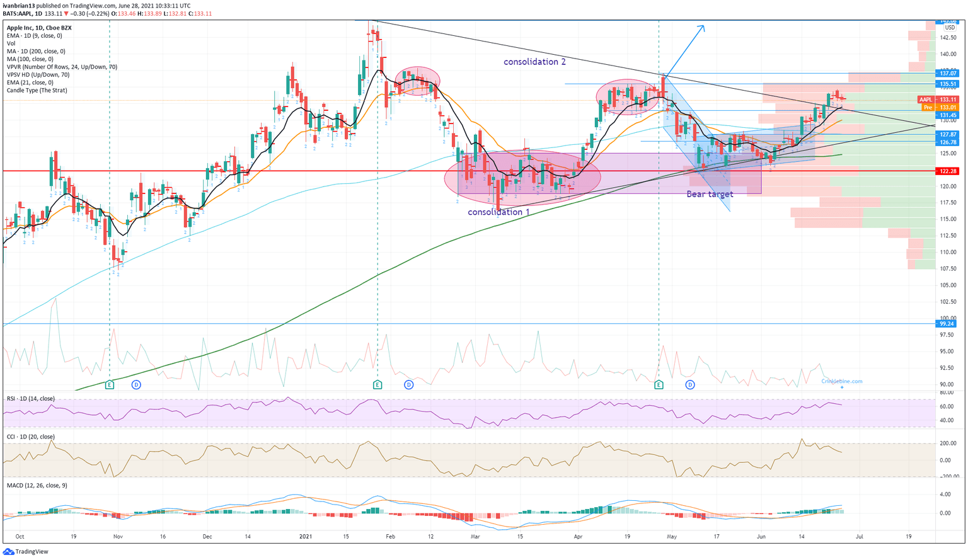The width and height of the screenshot is (968, 560).
Task: Click the TradingView logo at bottom left
Action: tap(26, 552)
